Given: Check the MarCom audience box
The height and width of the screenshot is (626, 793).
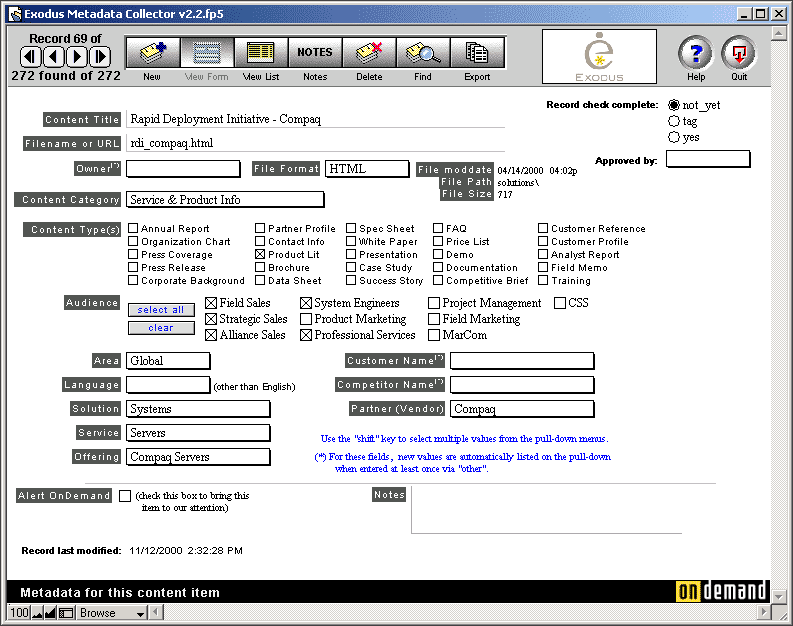Looking at the screenshot, I should point(434,335).
